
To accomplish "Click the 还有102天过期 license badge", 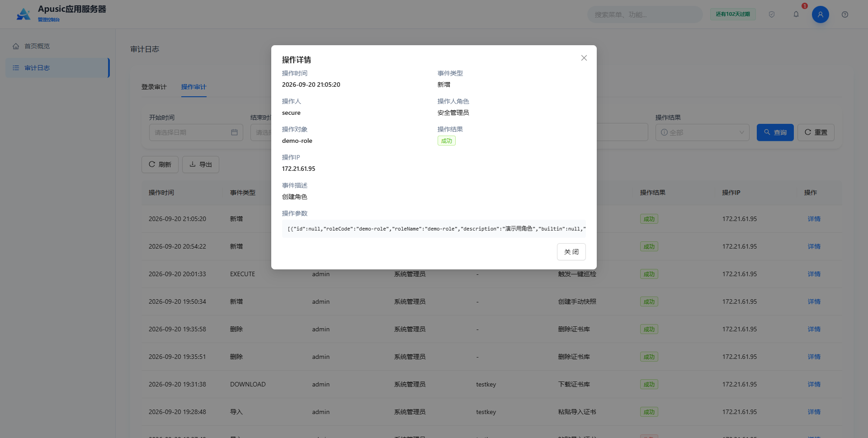I will 733,14.
